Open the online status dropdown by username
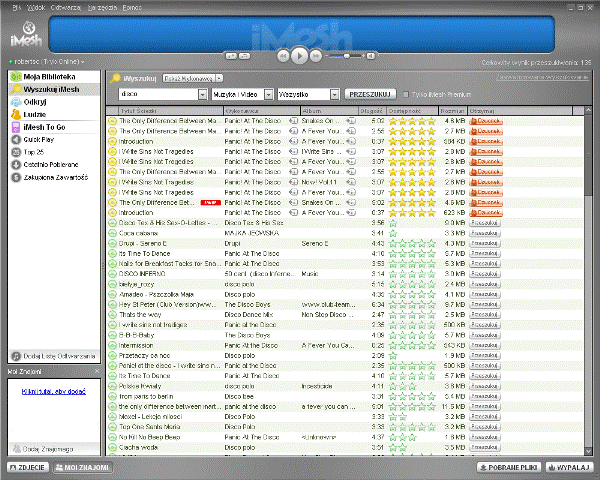600x480 pixels. (x=47, y=61)
